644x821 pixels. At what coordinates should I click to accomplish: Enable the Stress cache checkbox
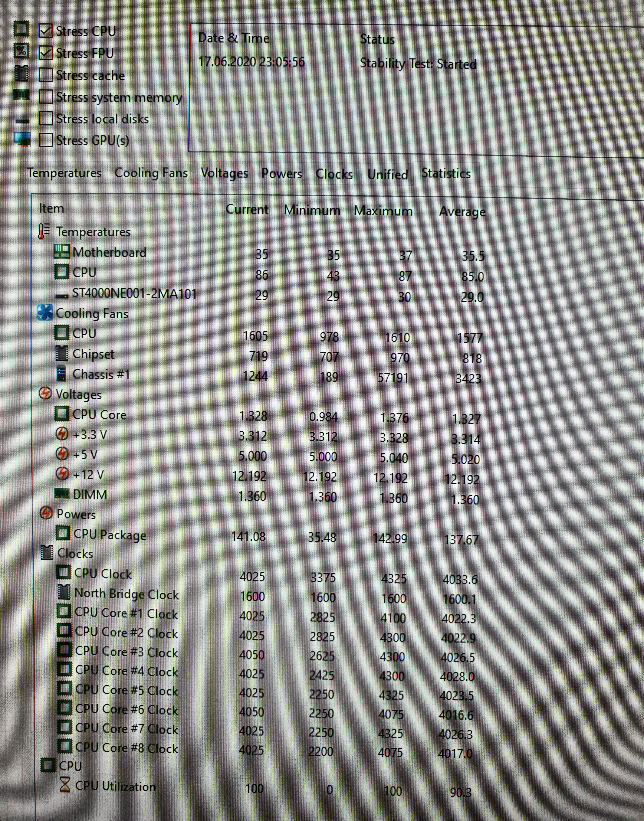(x=46, y=75)
